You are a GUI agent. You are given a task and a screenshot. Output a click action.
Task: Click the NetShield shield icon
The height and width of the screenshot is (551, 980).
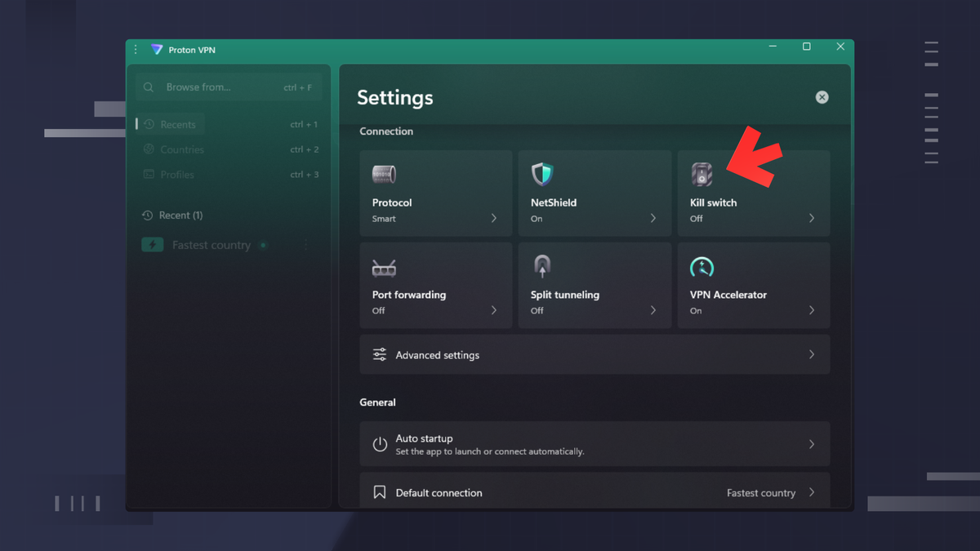(542, 174)
